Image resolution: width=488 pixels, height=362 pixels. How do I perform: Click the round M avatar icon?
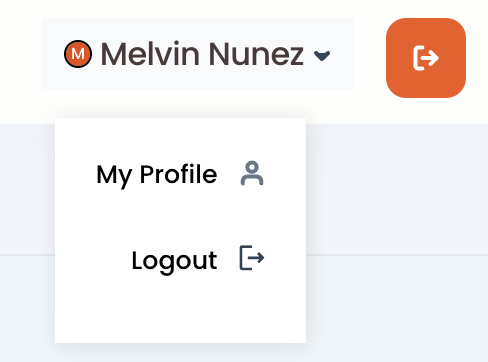click(x=78, y=54)
